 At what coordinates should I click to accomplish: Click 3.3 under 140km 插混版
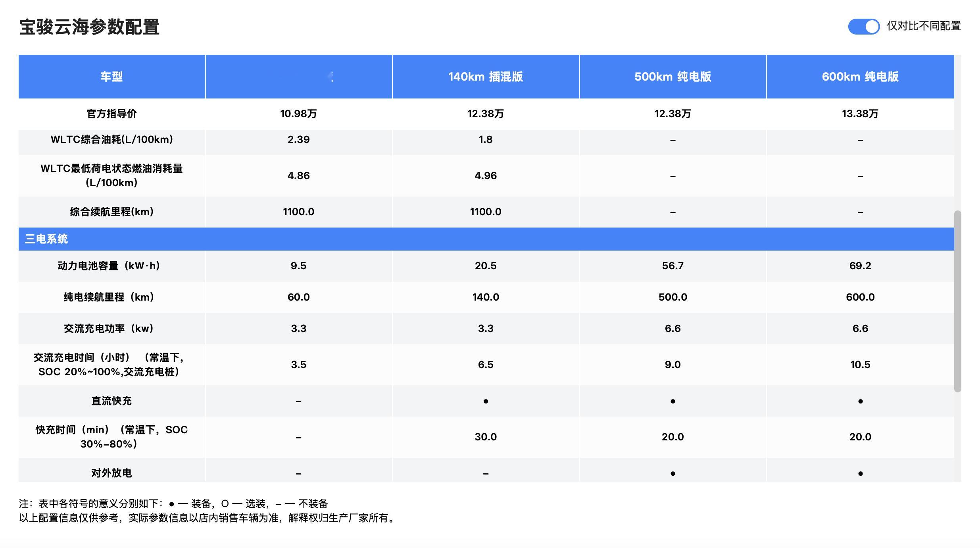point(486,329)
